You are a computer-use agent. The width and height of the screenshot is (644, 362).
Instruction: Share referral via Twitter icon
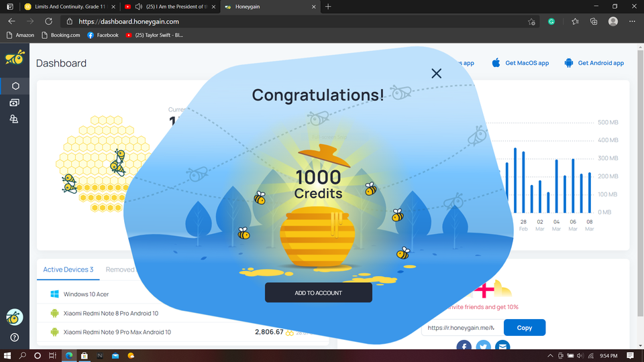tap(483, 347)
